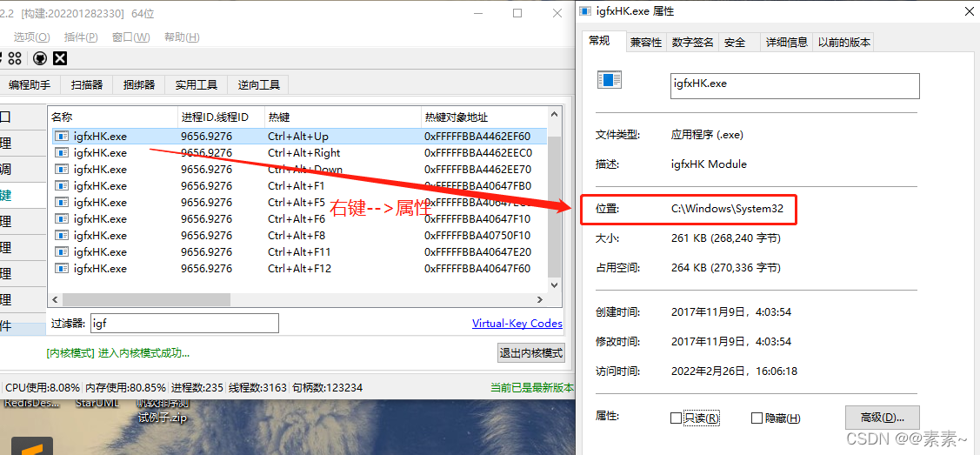Select address 0xFFFFFBBA4462EF60

477,137
